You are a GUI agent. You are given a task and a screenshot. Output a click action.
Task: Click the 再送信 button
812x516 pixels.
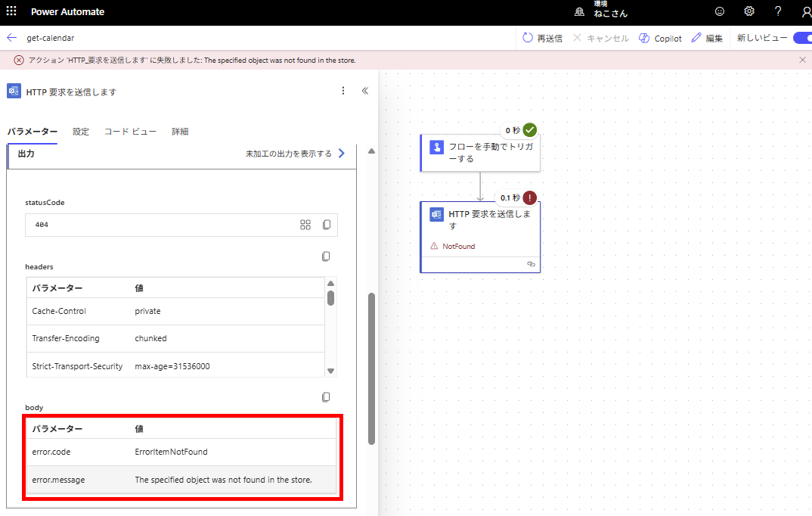pos(543,38)
